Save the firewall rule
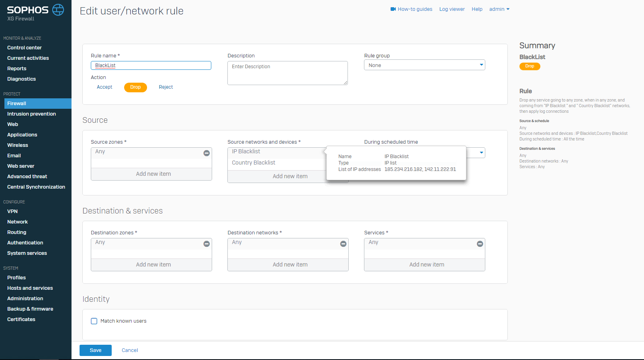Viewport: 644px width, 360px height. [96, 350]
